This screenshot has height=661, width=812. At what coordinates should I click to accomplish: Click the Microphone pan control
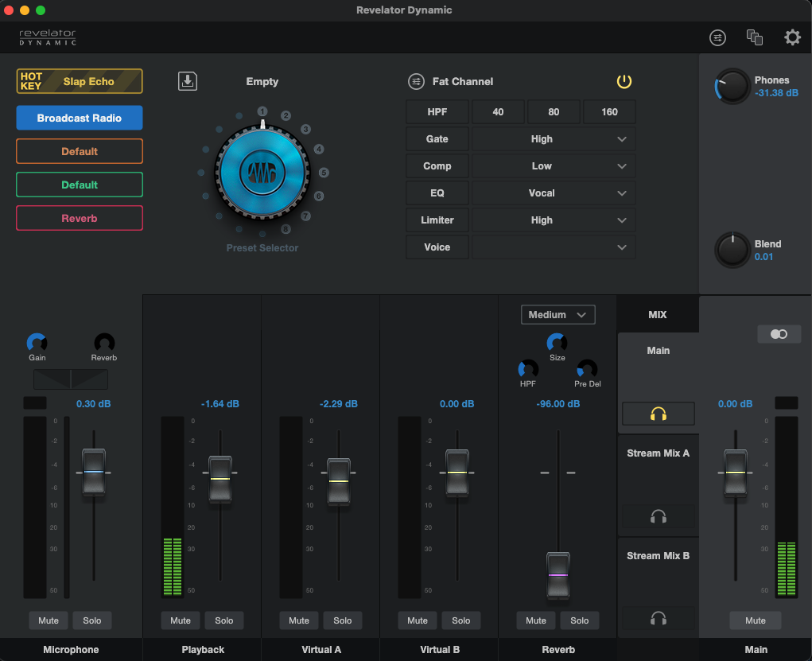click(71, 379)
